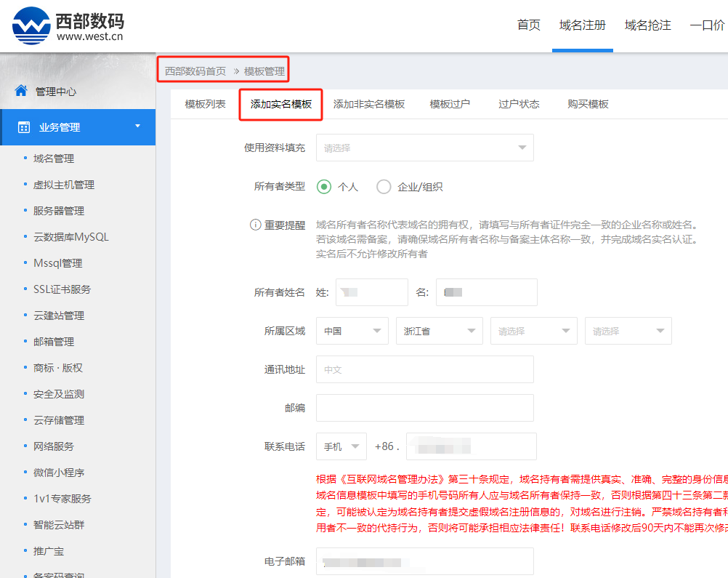Click the 业务管理 grid icon
The image size is (728, 578).
click(x=24, y=127)
